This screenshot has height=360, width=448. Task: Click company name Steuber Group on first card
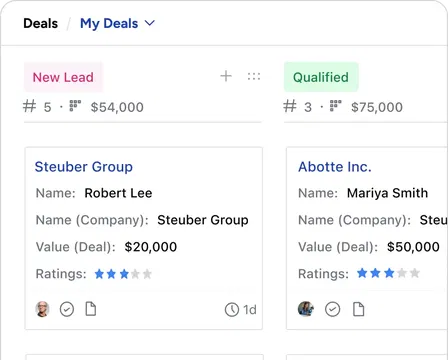[203, 220]
